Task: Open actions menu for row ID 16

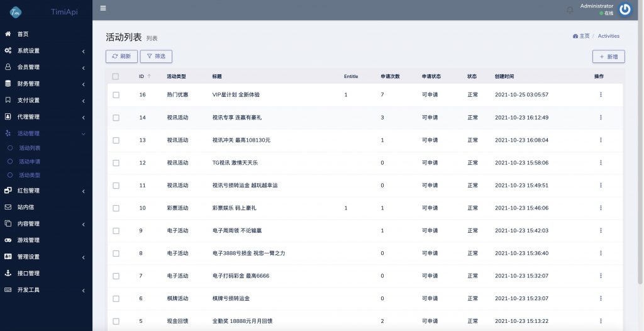Action: point(600,95)
